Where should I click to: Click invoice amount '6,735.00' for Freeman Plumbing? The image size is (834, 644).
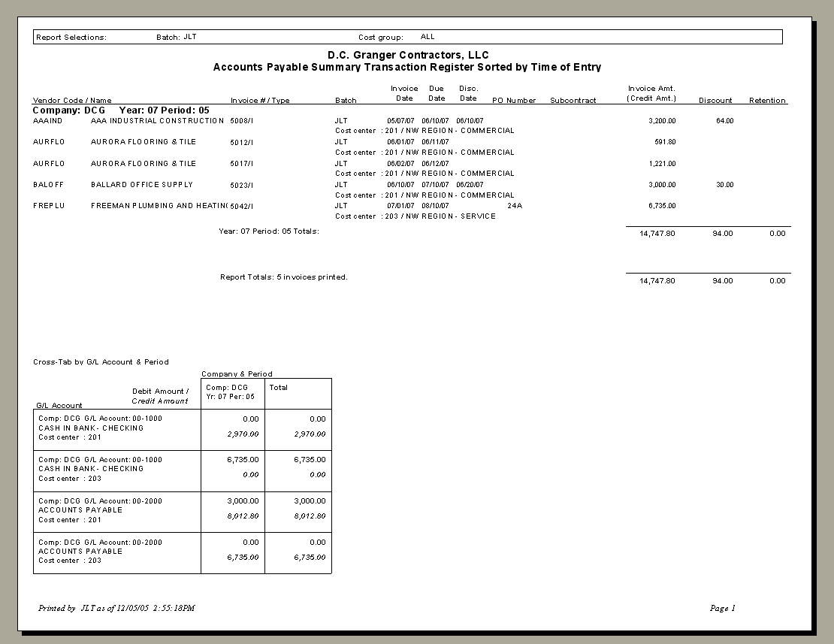pyautogui.click(x=662, y=206)
